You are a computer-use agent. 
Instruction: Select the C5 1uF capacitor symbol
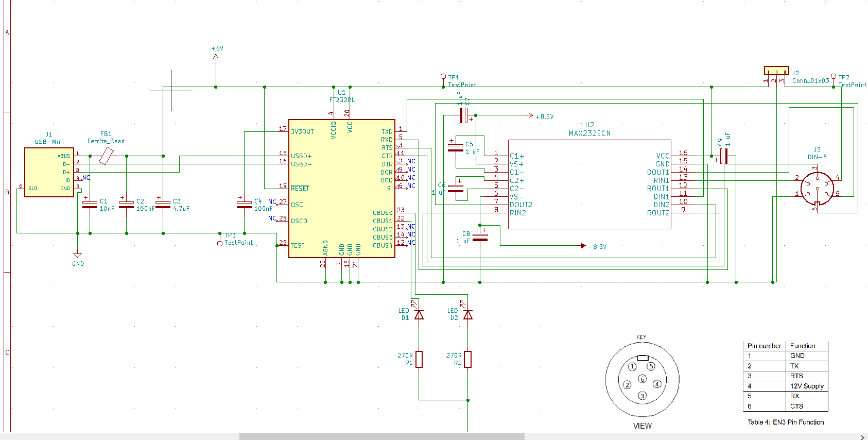point(456,147)
